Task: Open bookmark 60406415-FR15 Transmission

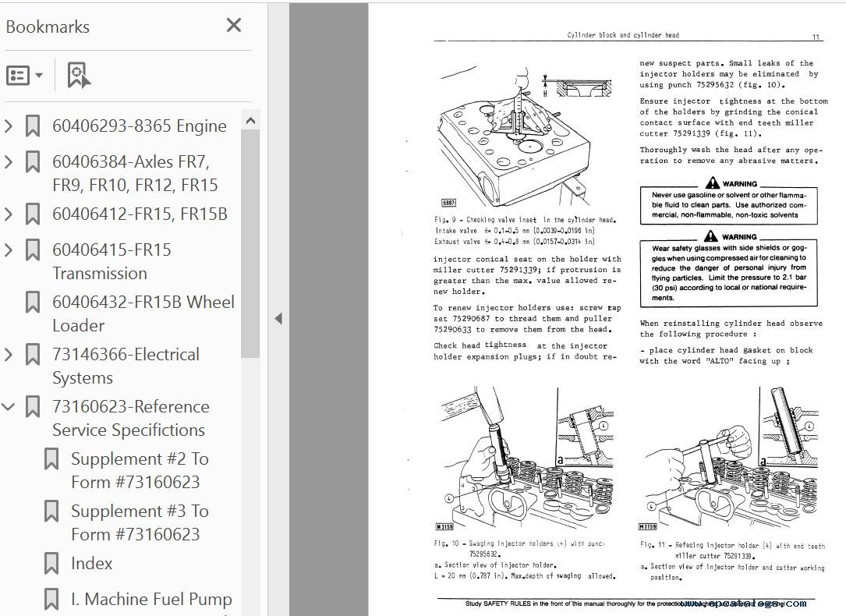Action: pos(112,262)
